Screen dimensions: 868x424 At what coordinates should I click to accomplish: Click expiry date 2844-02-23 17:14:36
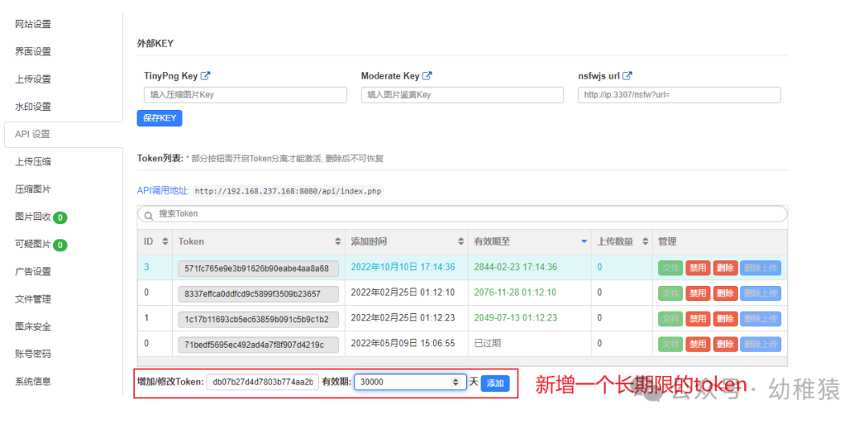coord(515,267)
